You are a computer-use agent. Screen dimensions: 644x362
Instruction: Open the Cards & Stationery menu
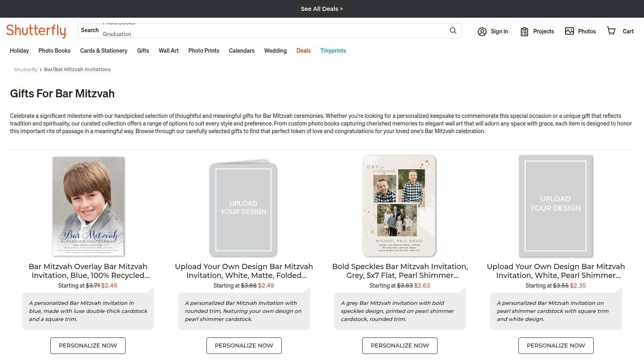(103, 51)
